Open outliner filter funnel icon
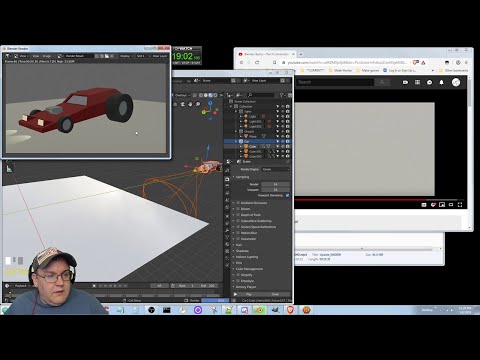The image size is (480, 360). click(282, 95)
